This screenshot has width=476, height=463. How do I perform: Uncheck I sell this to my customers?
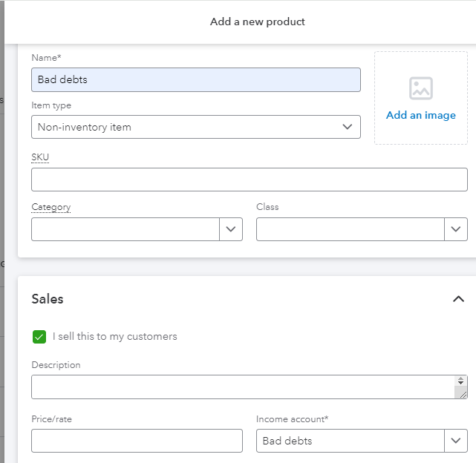39,337
